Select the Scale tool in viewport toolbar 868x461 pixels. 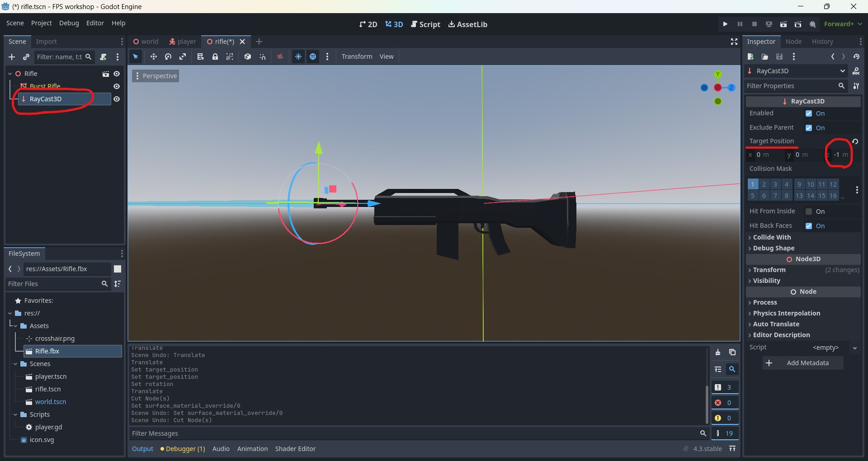183,56
